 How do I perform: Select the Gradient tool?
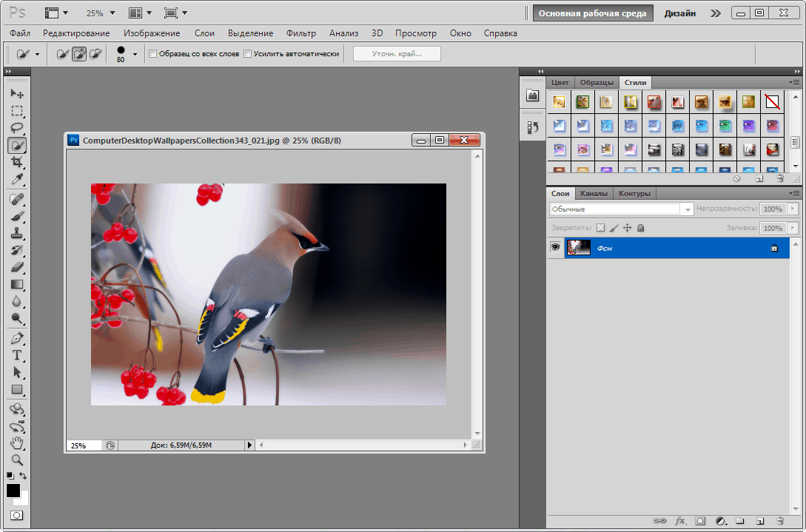[17, 284]
